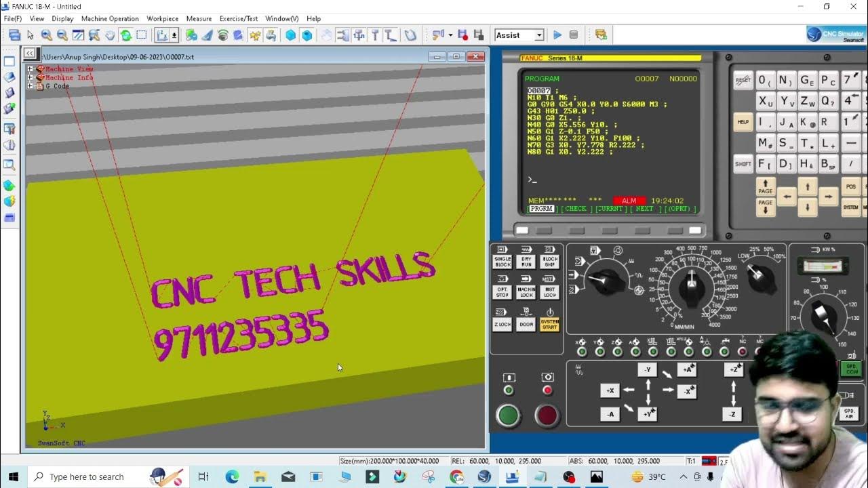Click the (OPRT) softkey label on screen
868x488 pixels.
coord(678,209)
